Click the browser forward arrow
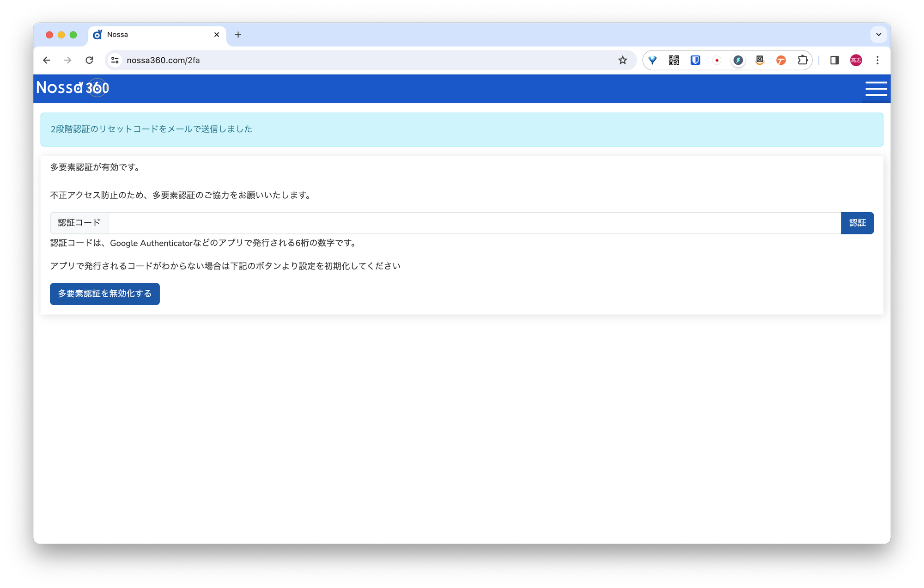This screenshot has height=588, width=924. (x=68, y=60)
